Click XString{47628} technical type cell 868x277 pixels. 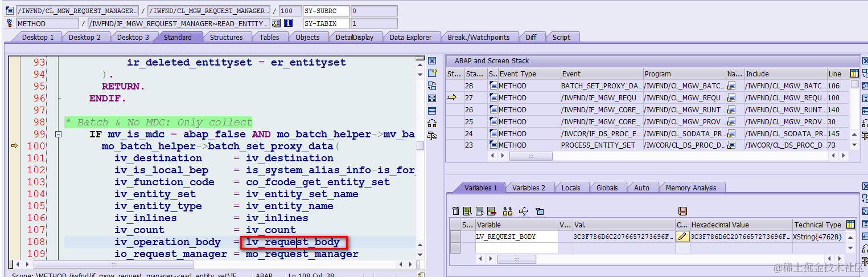coord(817,237)
